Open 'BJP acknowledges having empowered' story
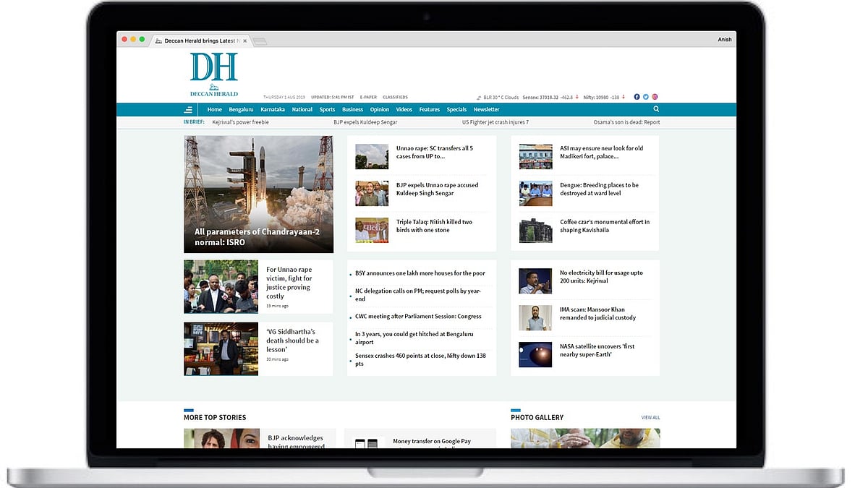Image resolution: width=868 pixels, height=488 pixels. pyautogui.click(x=297, y=442)
